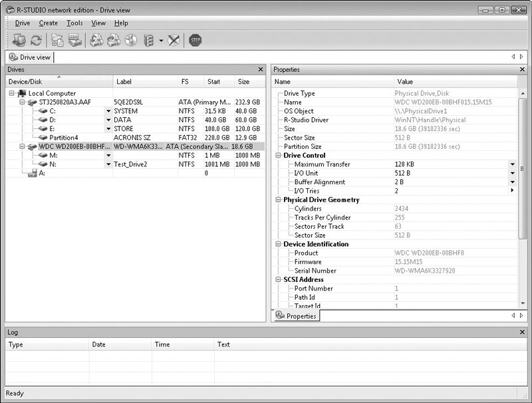Select the A: floppy drive icon

(33, 173)
